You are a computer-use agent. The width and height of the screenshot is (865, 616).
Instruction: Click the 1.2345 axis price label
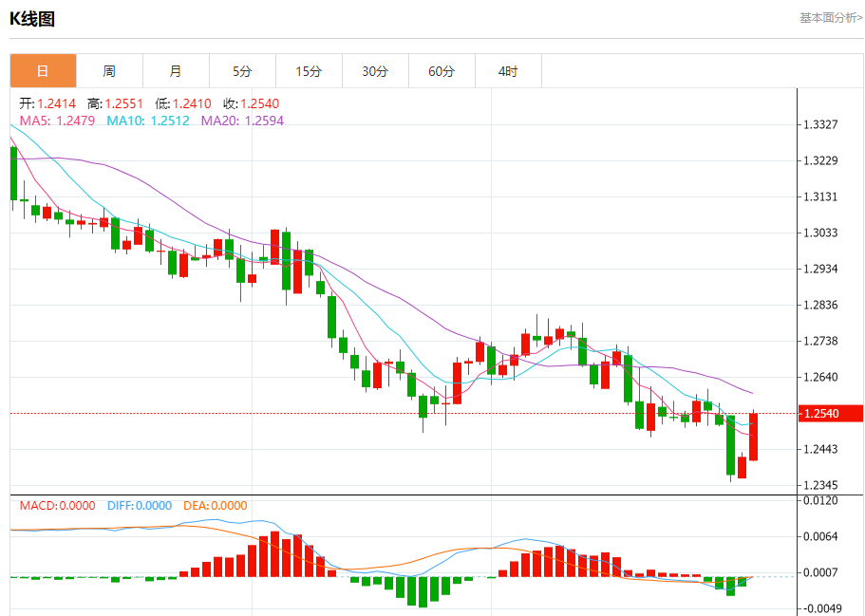click(820, 485)
